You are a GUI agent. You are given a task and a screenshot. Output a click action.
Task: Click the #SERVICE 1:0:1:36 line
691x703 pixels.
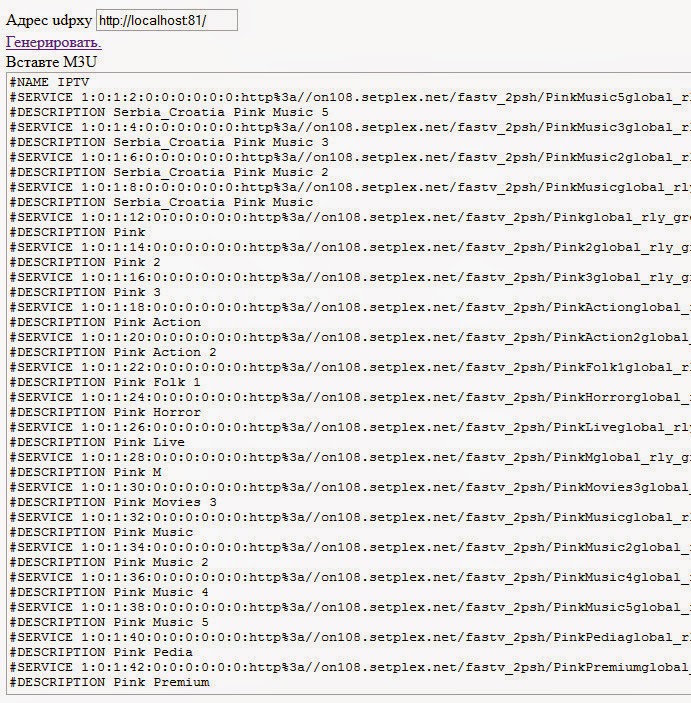click(x=350, y=578)
